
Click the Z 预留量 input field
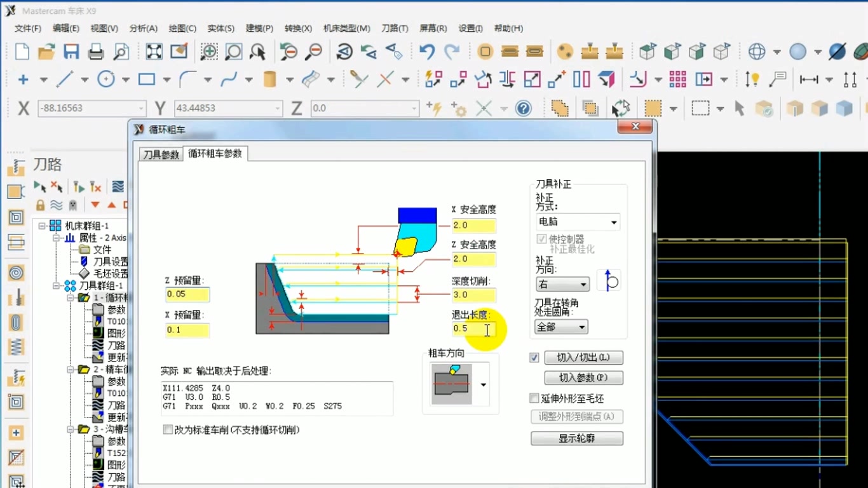(187, 294)
